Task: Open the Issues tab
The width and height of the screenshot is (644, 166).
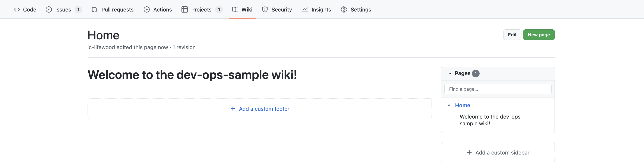Action: click(x=63, y=10)
